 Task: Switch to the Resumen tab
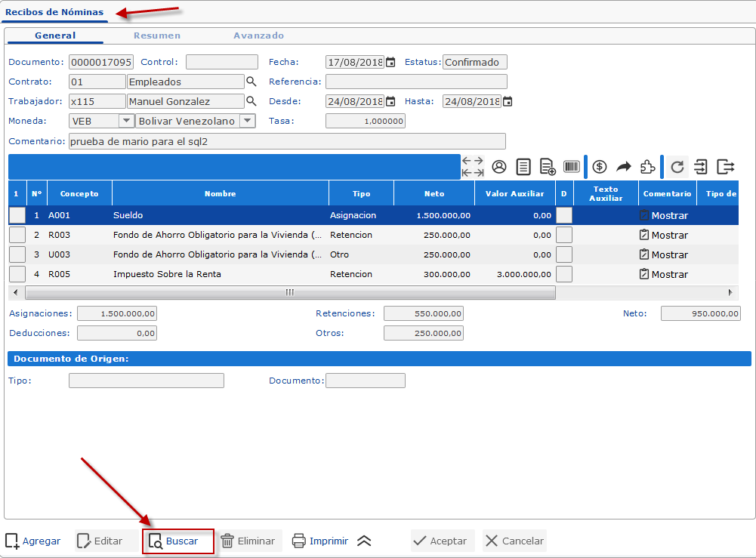pyautogui.click(x=158, y=35)
